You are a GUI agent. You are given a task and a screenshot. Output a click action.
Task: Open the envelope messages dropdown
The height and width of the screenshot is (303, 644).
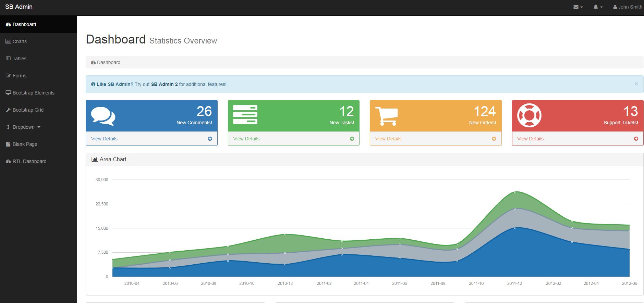coord(578,7)
